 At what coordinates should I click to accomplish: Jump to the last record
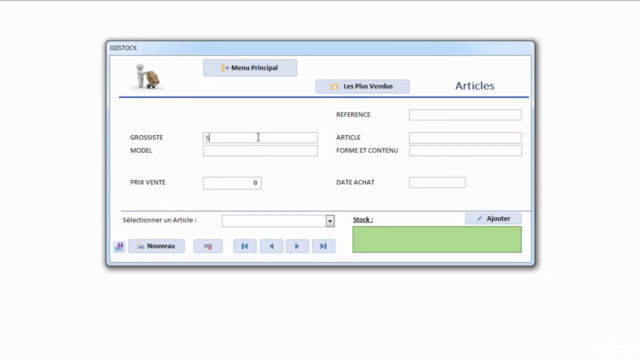[x=323, y=246]
